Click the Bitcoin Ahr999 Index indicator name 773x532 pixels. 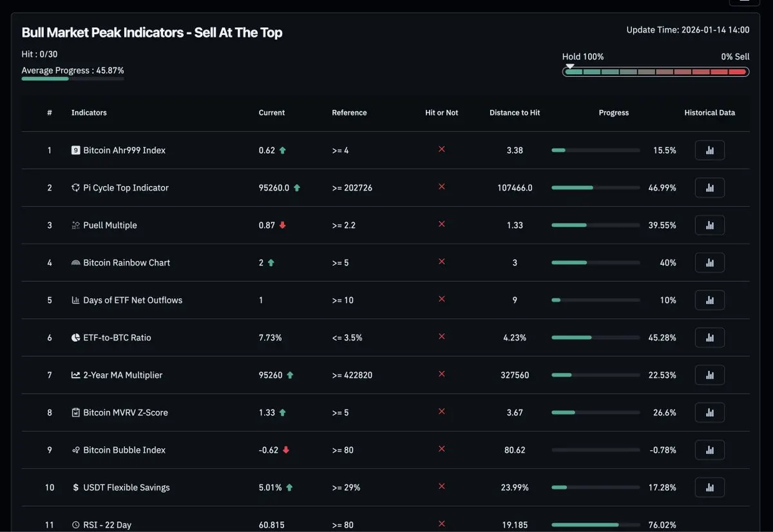click(124, 150)
